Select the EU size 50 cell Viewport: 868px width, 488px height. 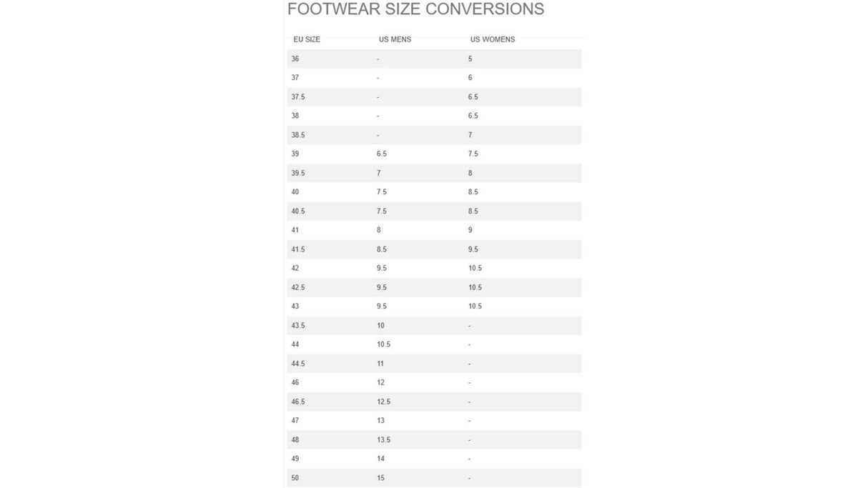click(295, 478)
